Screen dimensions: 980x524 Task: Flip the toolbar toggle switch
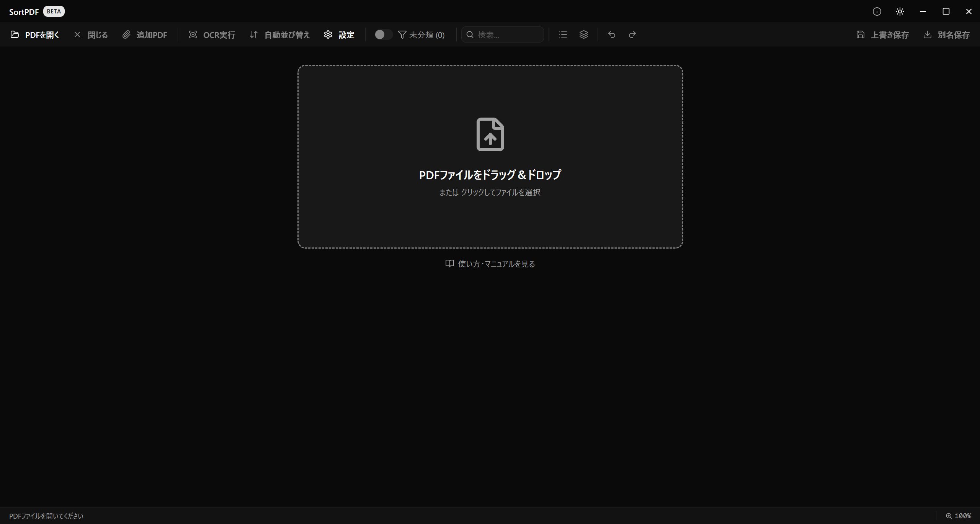pos(383,34)
